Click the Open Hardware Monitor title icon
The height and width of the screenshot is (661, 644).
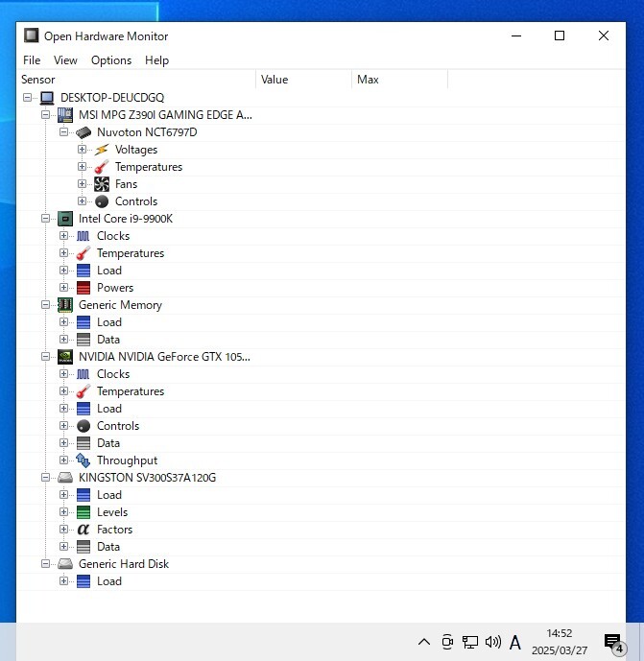[32, 35]
